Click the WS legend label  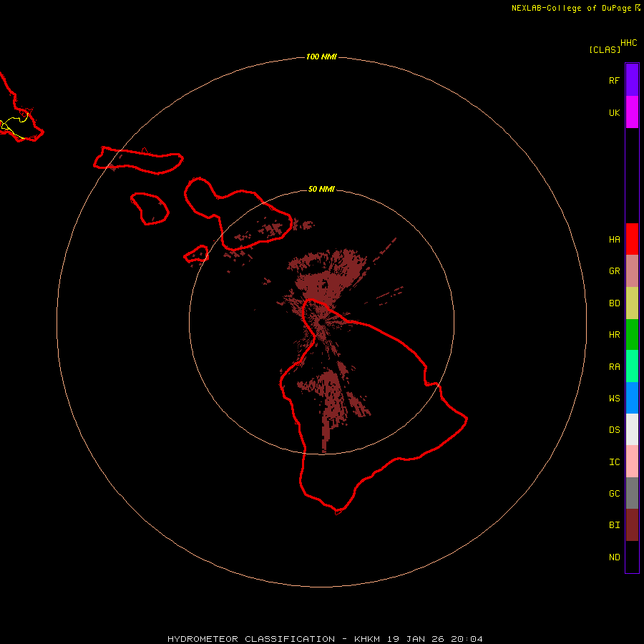pos(614,399)
